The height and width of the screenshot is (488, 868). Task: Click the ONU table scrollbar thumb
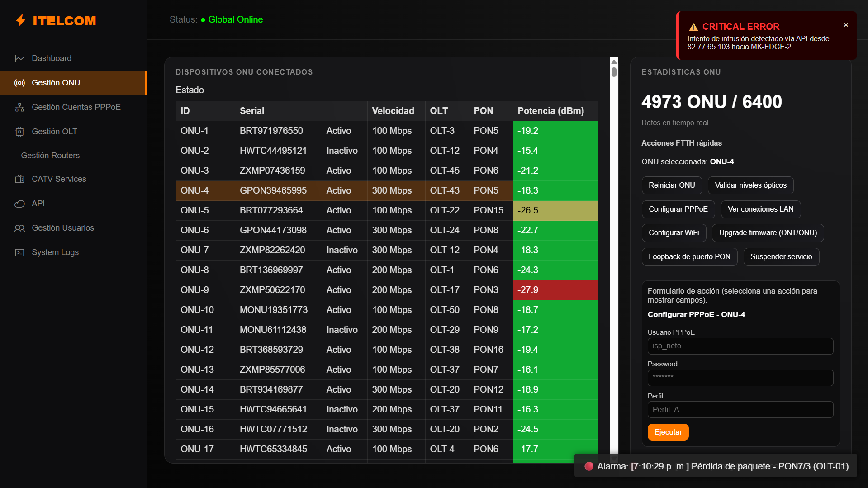pos(614,72)
